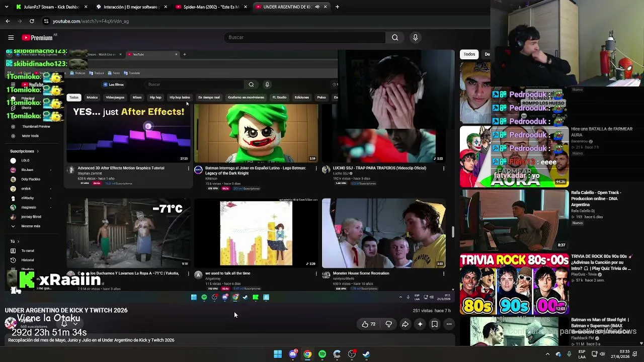Click the Rafa Calello studio video thumbnail

tap(514, 220)
